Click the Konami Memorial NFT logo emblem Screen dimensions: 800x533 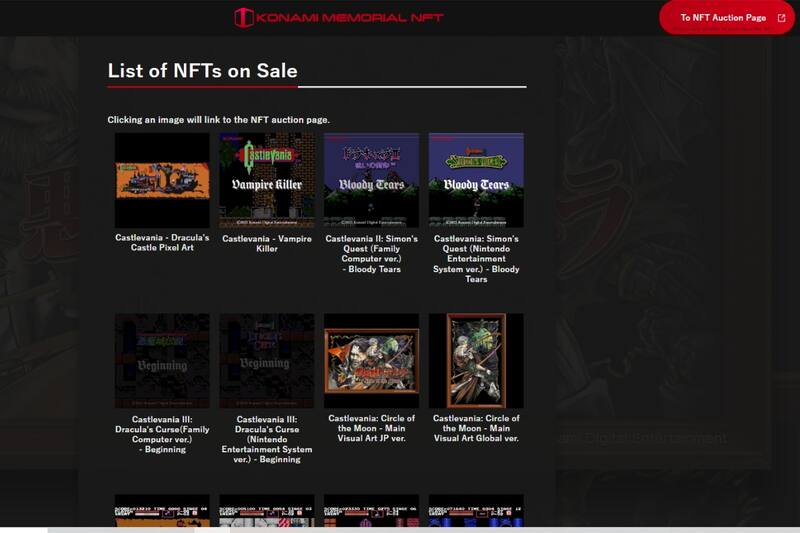click(x=243, y=17)
